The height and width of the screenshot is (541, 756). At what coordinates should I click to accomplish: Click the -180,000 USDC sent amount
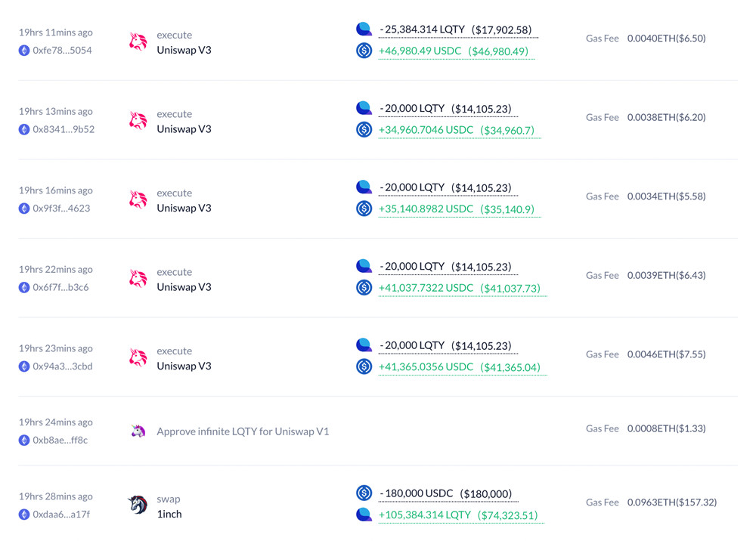(416, 493)
